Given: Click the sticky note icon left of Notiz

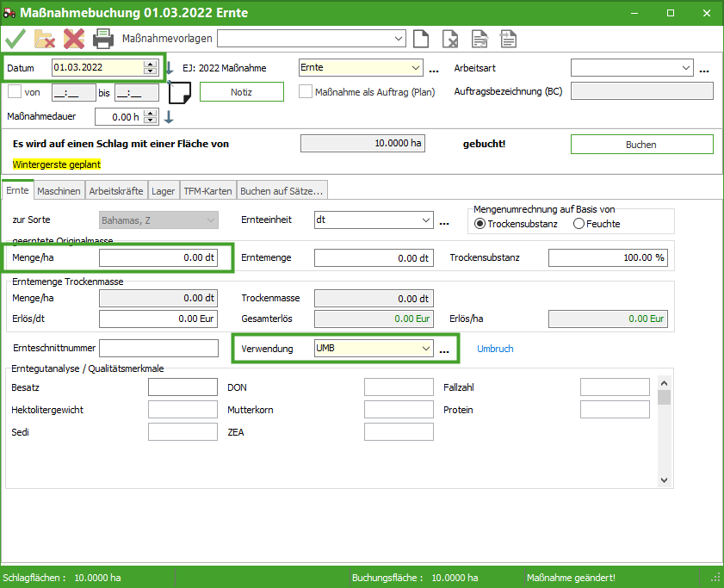Looking at the screenshot, I should pyautogui.click(x=179, y=92).
